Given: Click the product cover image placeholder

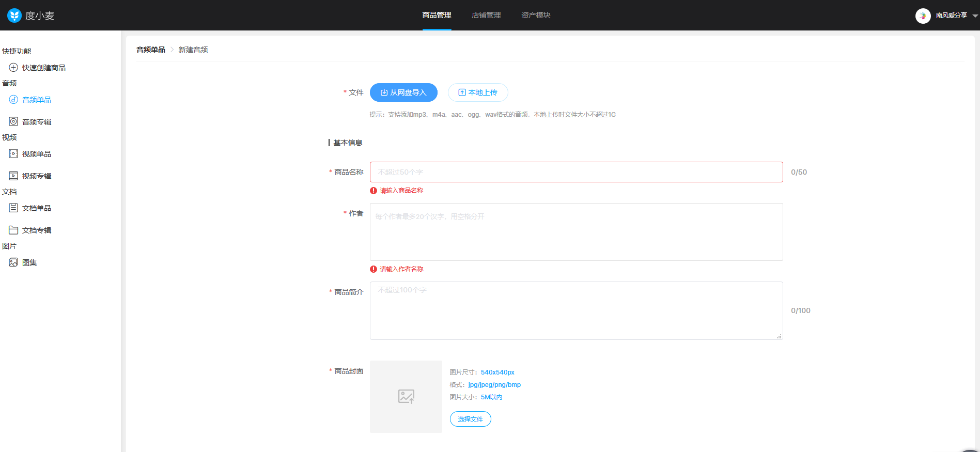Looking at the screenshot, I should pos(406,396).
